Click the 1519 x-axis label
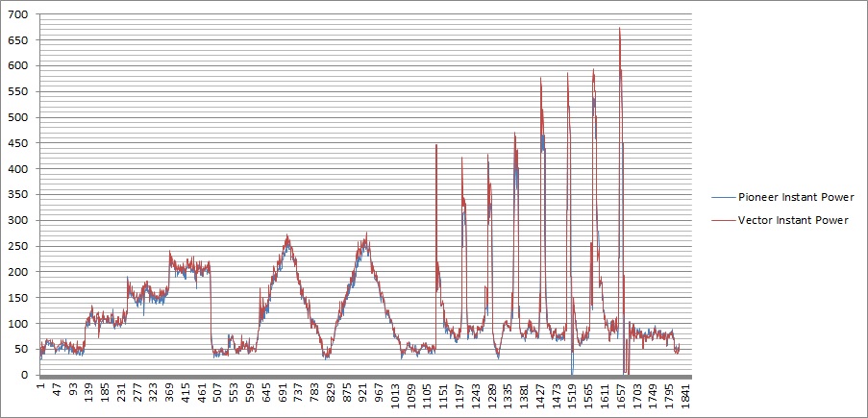 tap(574, 396)
